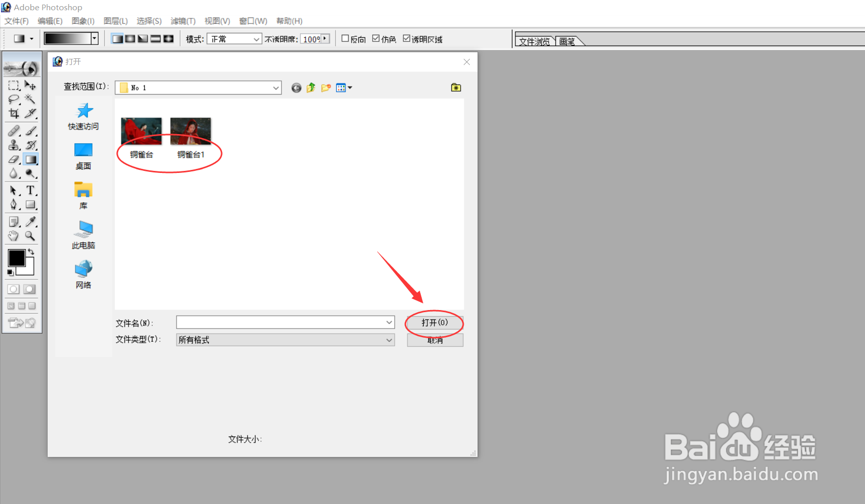
Task: Select the Eyedropper tool
Action: (30, 222)
